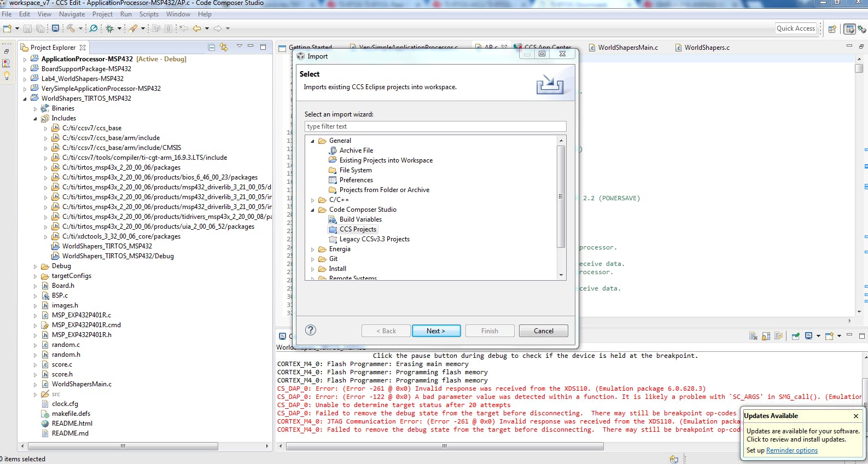Select File System import option
Screen dimensions: 868x464
[x=356, y=170]
